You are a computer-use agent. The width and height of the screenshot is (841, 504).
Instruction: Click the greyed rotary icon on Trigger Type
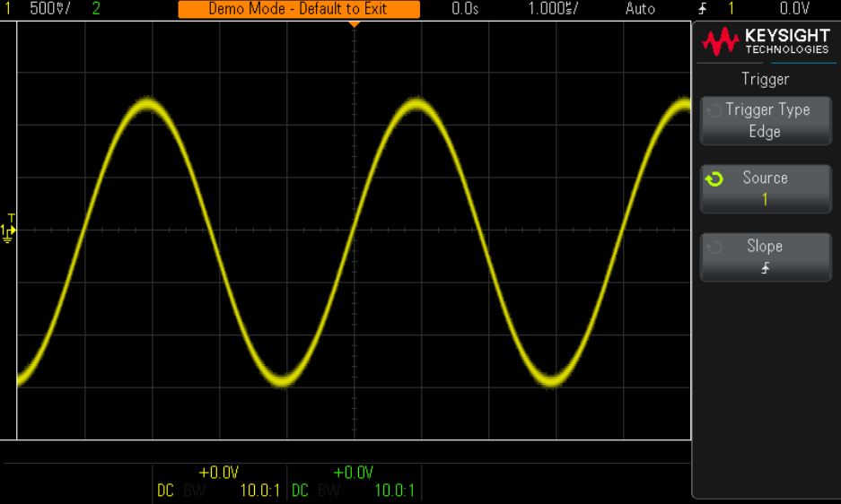(x=714, y=111)
